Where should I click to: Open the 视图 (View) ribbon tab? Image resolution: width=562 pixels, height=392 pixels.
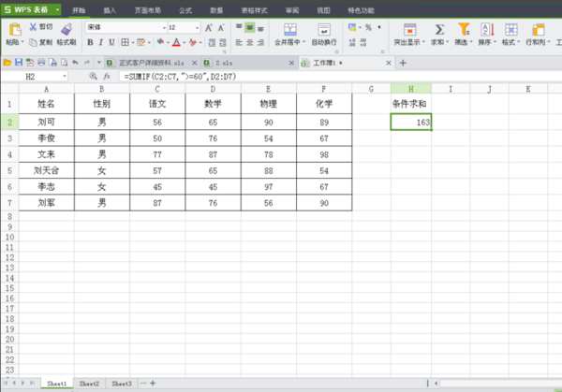323,10
